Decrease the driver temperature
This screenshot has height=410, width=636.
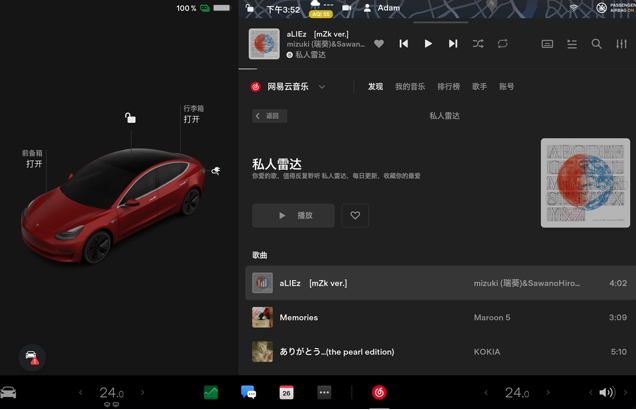pos(80,393)
